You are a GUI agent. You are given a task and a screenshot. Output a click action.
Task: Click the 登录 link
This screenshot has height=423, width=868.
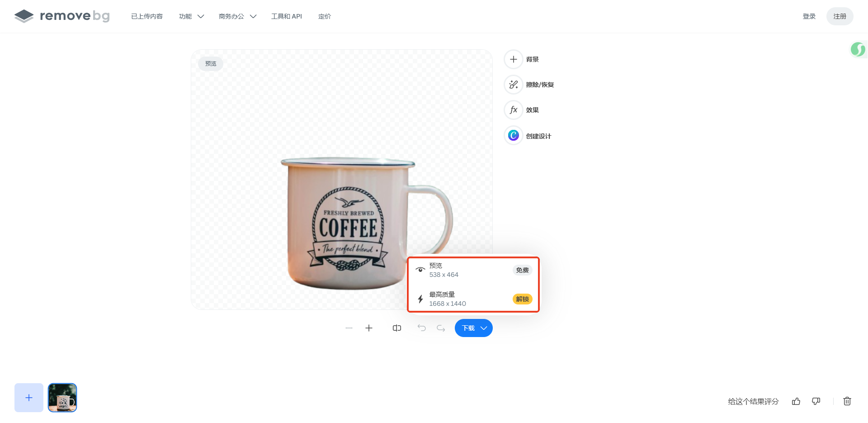coord(809,16)
